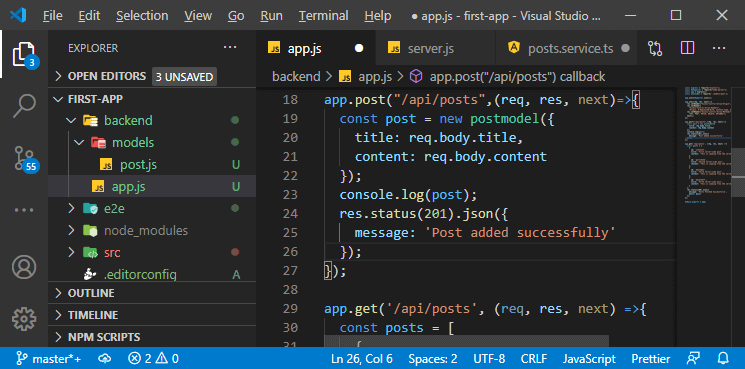Open the Edit menu
Viewport: 745px width, 369px height.
point(89,16)
